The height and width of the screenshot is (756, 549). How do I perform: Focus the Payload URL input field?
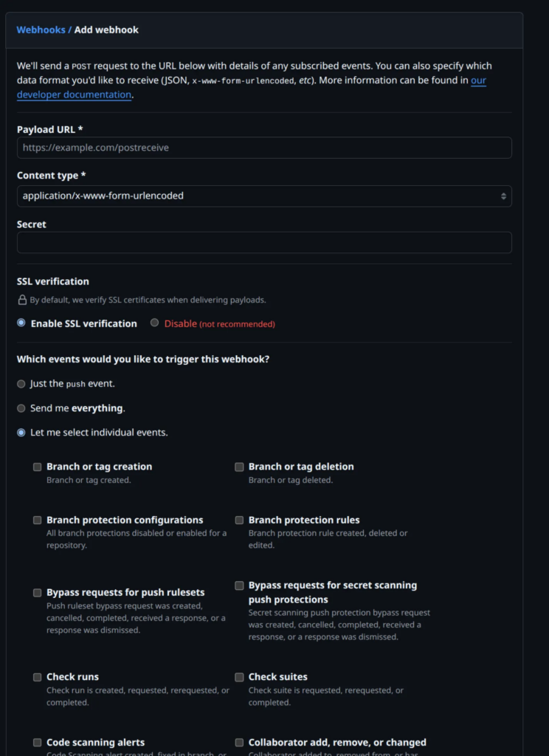(264, 148)
